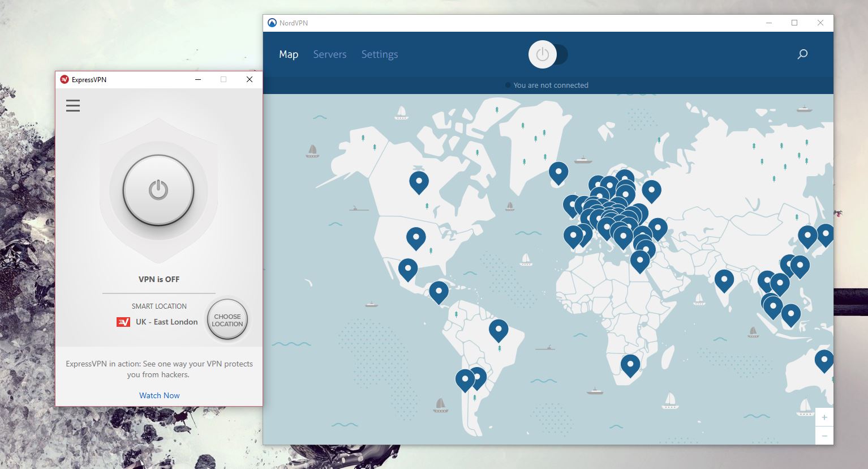This screenshot has width=868, height=469.
Task: Open the Settings tab in NordVPN
Action: click(380, 54)
